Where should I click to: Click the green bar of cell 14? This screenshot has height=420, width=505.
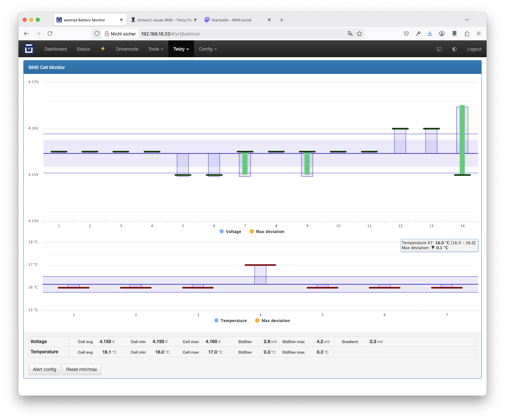462,140
